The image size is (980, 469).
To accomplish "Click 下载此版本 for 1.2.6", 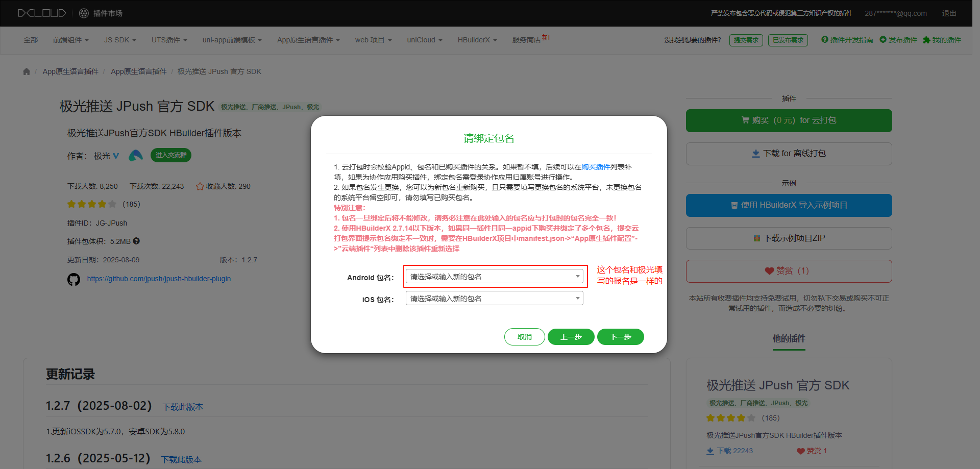I will (x=181, y=459).
